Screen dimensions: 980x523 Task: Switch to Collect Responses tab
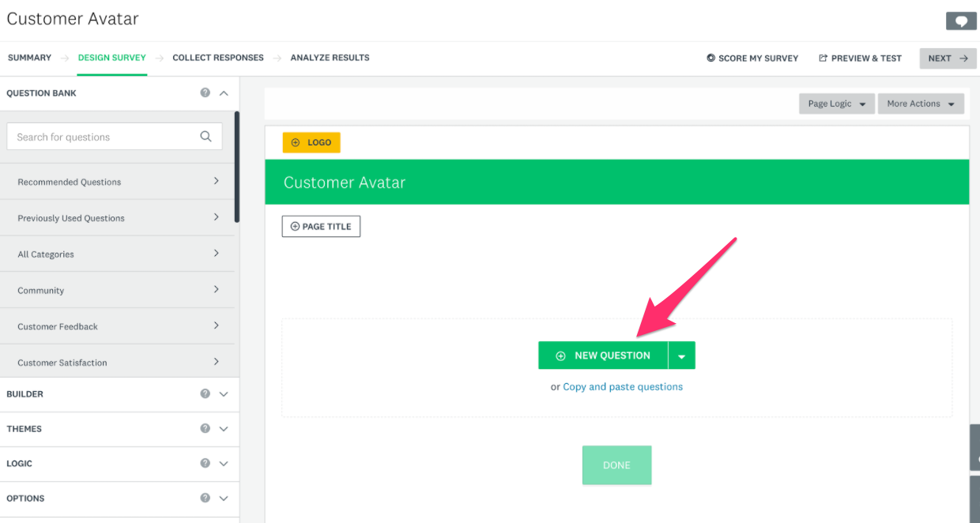point(218,58)
